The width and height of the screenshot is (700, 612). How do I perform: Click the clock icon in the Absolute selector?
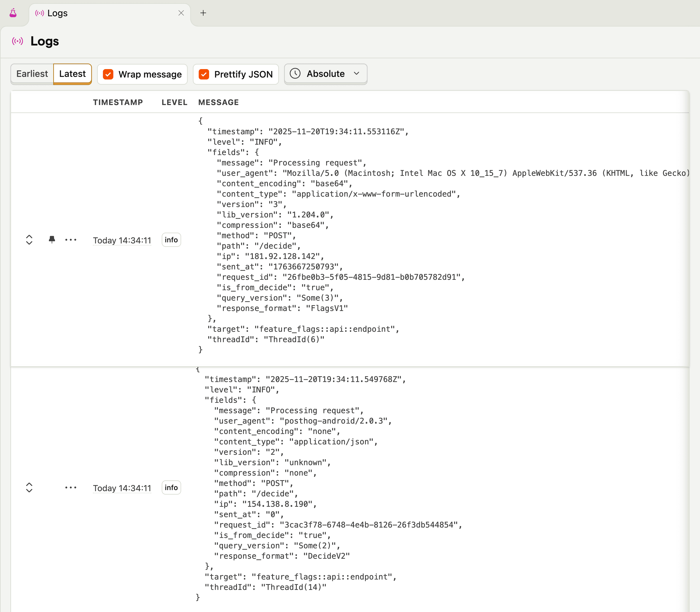pos(295,74)
